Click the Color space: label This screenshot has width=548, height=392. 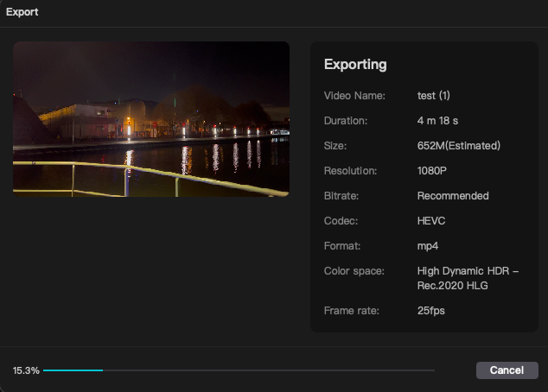(x=354, y=271)
